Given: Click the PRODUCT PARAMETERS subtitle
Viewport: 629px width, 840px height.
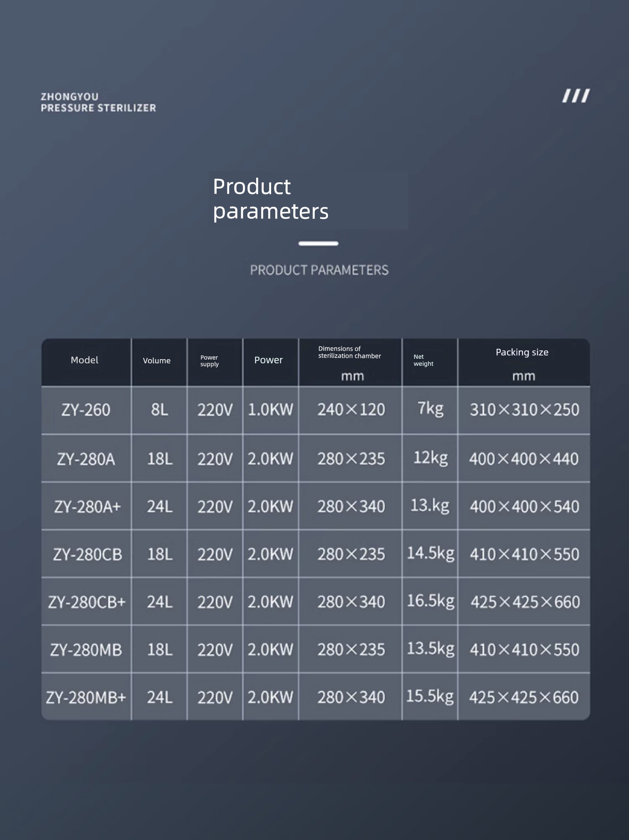Looking at the screenshot, I should point(319,270).
